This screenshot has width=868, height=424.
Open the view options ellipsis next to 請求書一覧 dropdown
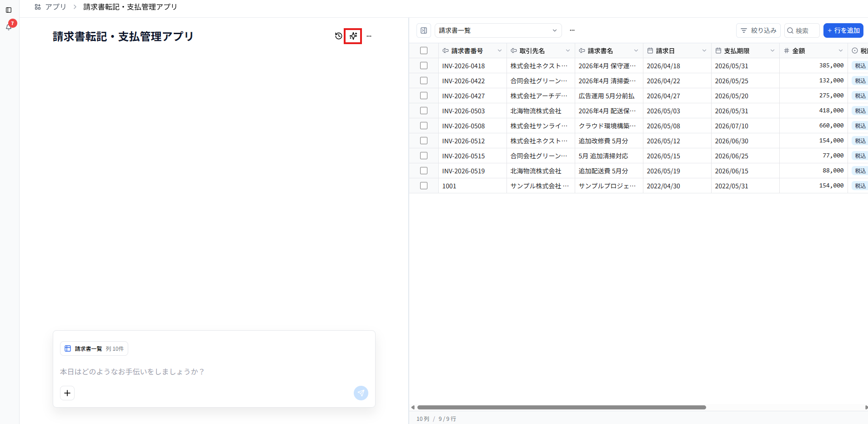tap(572, 30)
